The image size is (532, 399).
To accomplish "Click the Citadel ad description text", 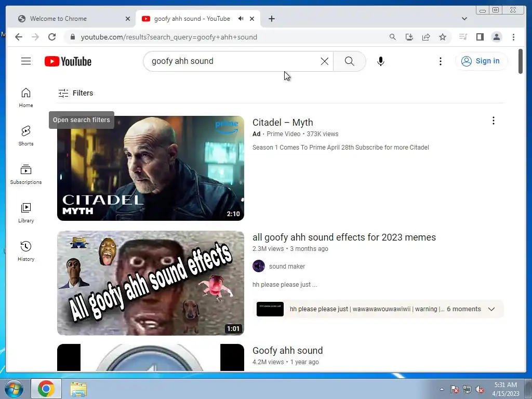I will (341, 148).
